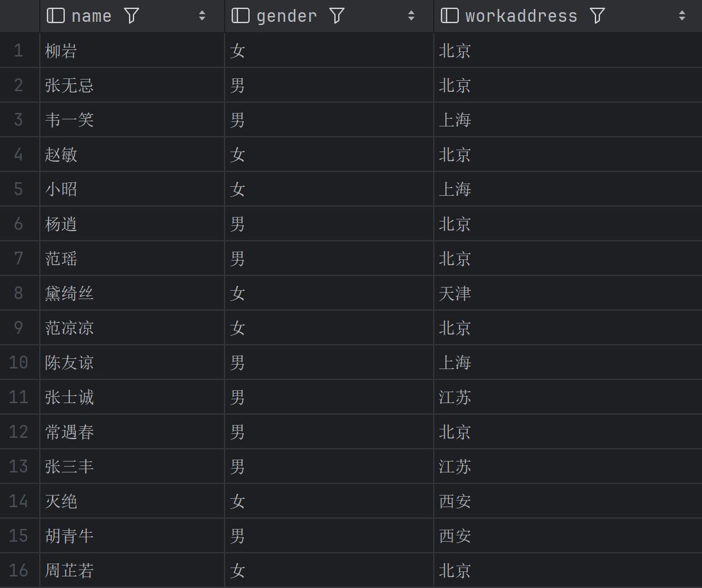Click the filter icon in gender column
This screenshot has height=588, width=702.
337,16
